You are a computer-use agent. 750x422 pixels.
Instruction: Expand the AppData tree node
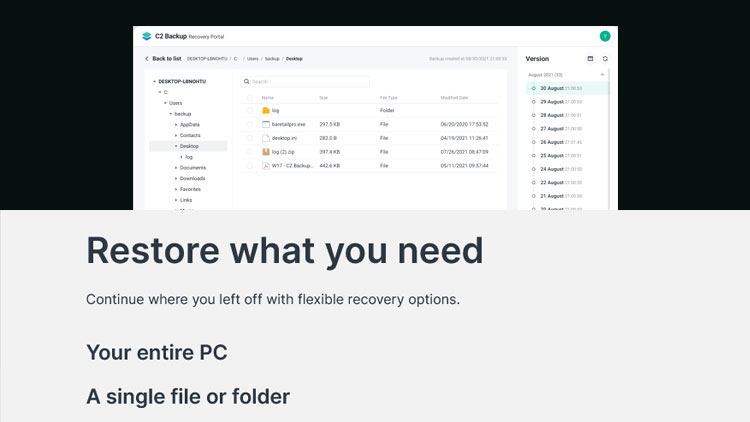(x=176, y=124)
